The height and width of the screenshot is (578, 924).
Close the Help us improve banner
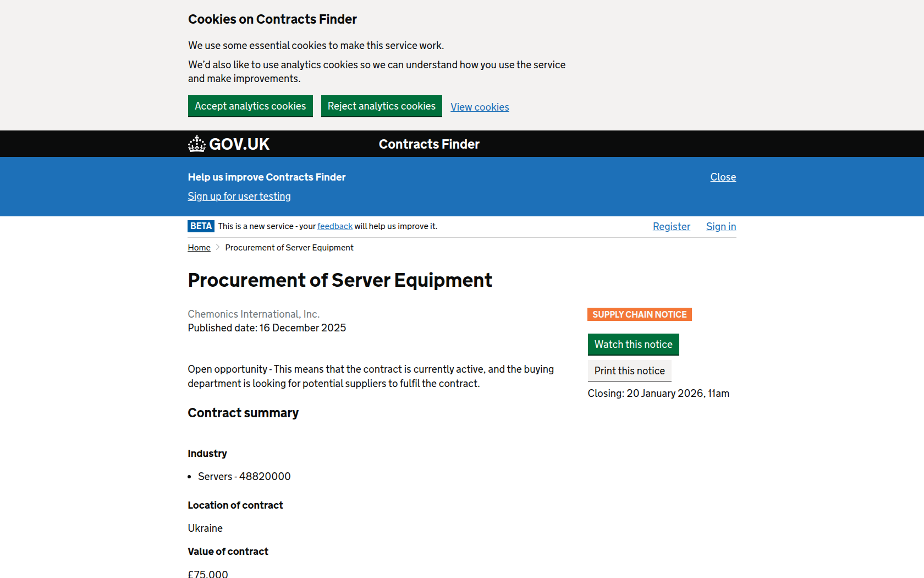tap(723, 177)
